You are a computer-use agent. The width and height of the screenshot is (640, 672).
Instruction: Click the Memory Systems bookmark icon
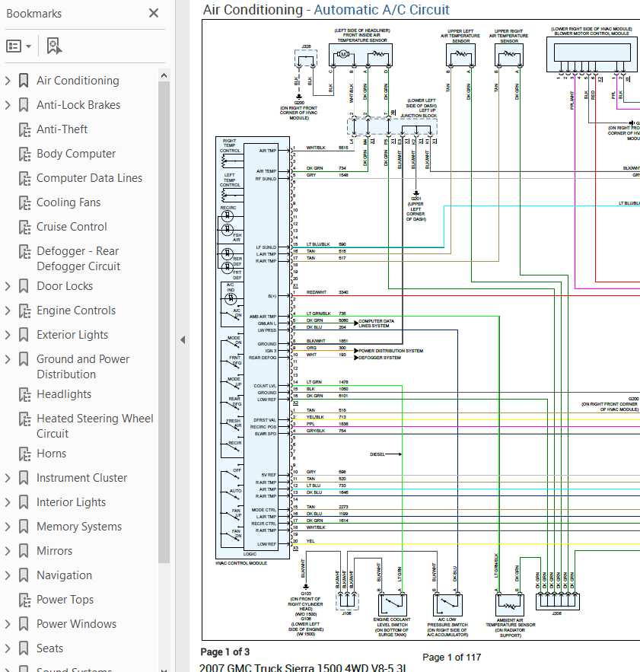click(24, 527)
